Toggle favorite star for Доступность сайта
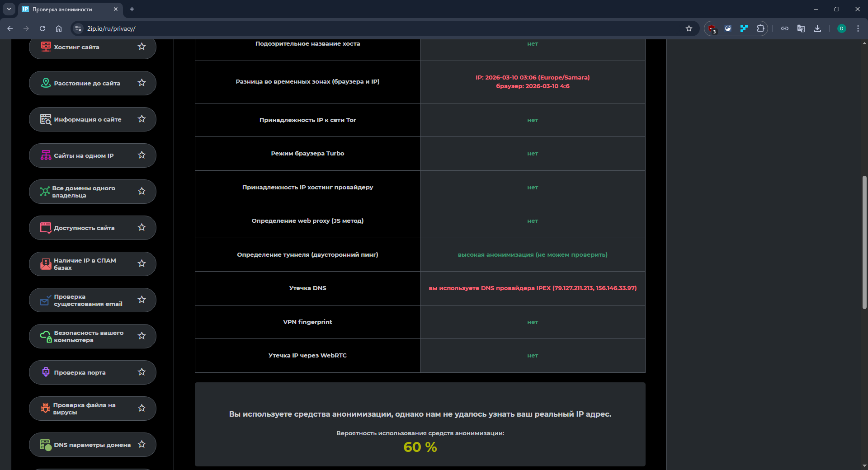This screenshot has width=868, height=470. [x=142, y=227]
